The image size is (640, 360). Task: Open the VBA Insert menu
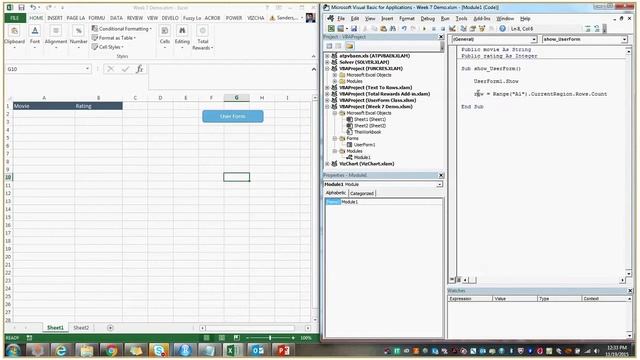tap(387, 19)
